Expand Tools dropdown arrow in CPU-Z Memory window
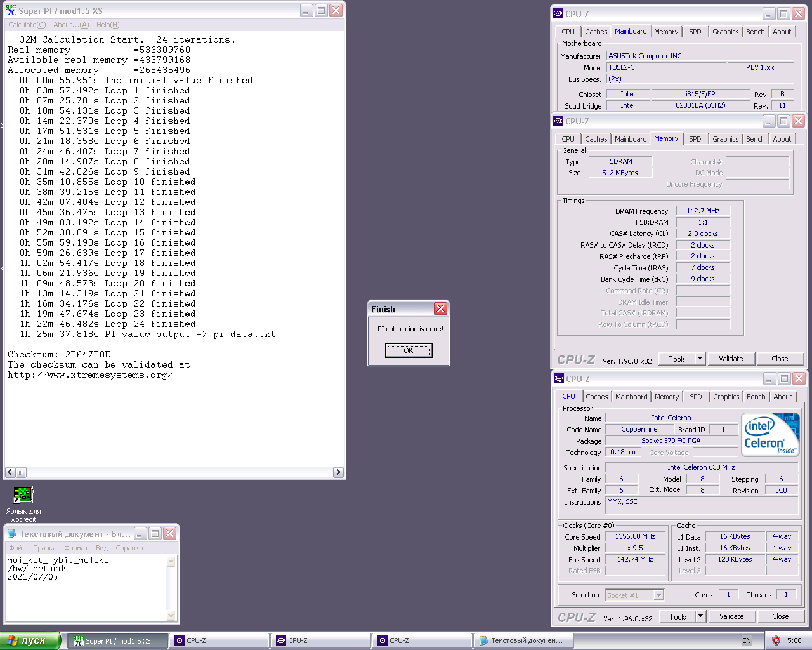Screen dimensions: 812x650 [700, 359]
